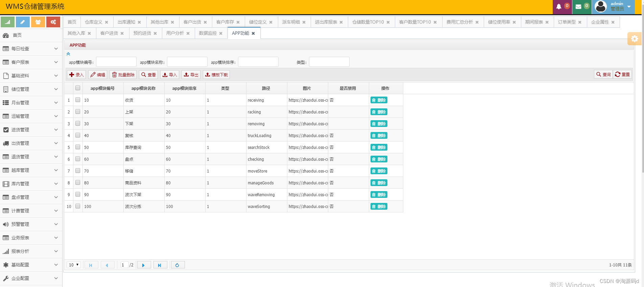Expand the 基础资料 sidebar menu
Image resolution: width=644 pixels, height=287 pixels.
tap(31, 76)
